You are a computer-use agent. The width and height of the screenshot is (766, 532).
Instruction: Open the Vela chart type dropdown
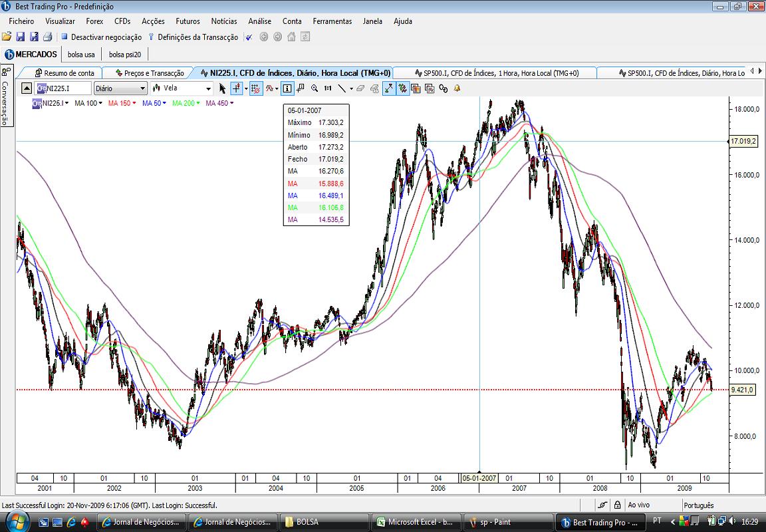(x=182, y=88)
